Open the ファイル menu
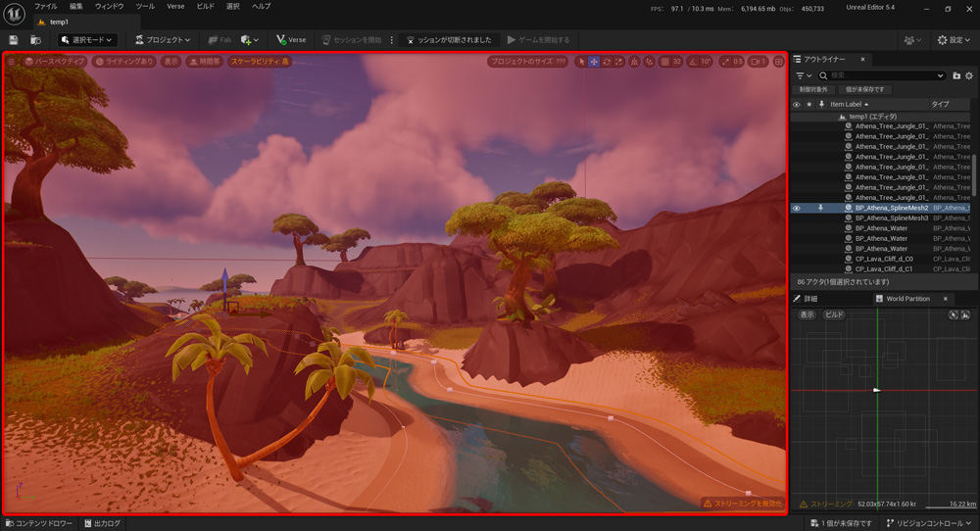This screenshot has height=531, width=980. tap(45, 6)
